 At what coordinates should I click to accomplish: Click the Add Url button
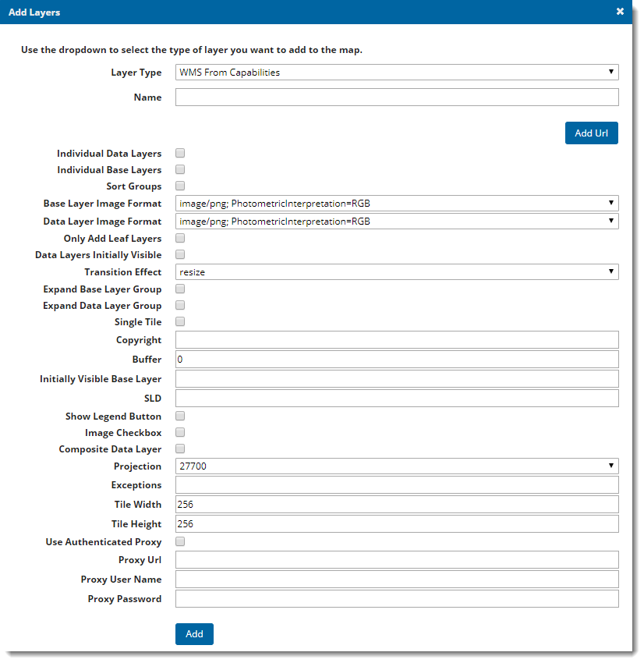point(591,133)
